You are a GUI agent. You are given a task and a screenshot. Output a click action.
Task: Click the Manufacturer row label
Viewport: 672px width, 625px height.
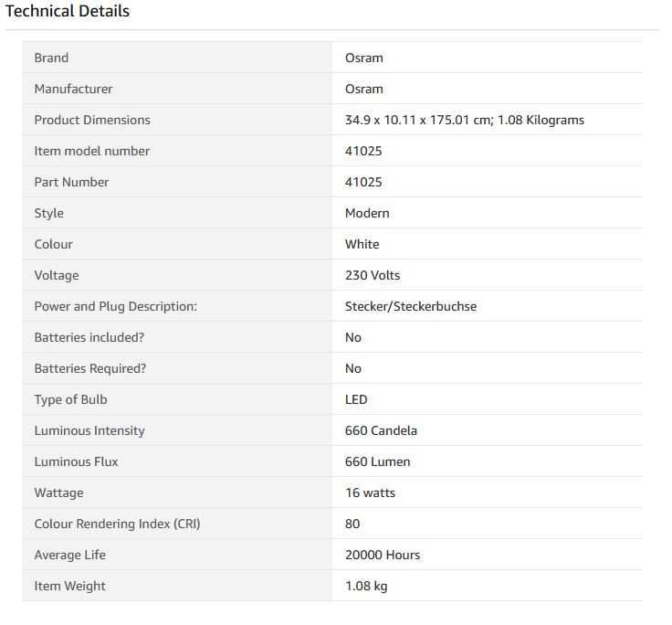pyautogui.click(x=73, y=89)
